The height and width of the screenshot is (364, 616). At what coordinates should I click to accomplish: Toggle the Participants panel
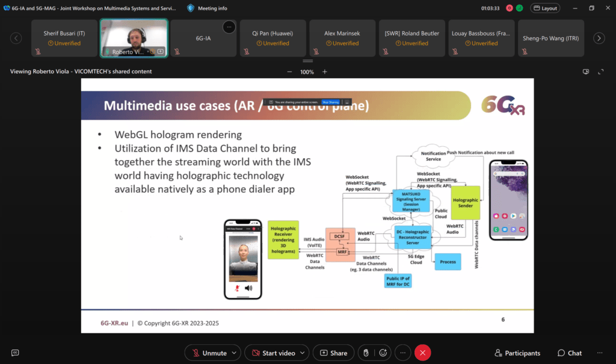click(517, 353)
